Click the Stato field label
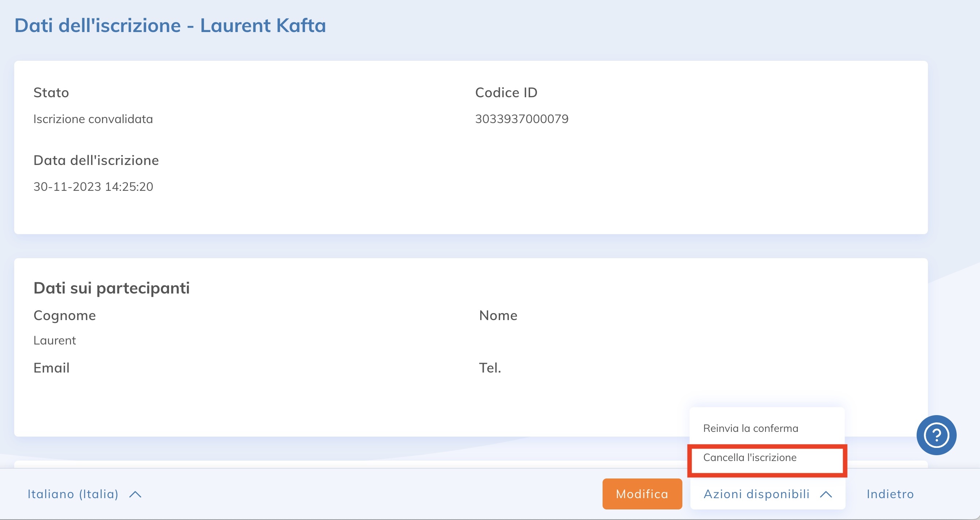This screenshot has height=520, width=980. [51, 92]
